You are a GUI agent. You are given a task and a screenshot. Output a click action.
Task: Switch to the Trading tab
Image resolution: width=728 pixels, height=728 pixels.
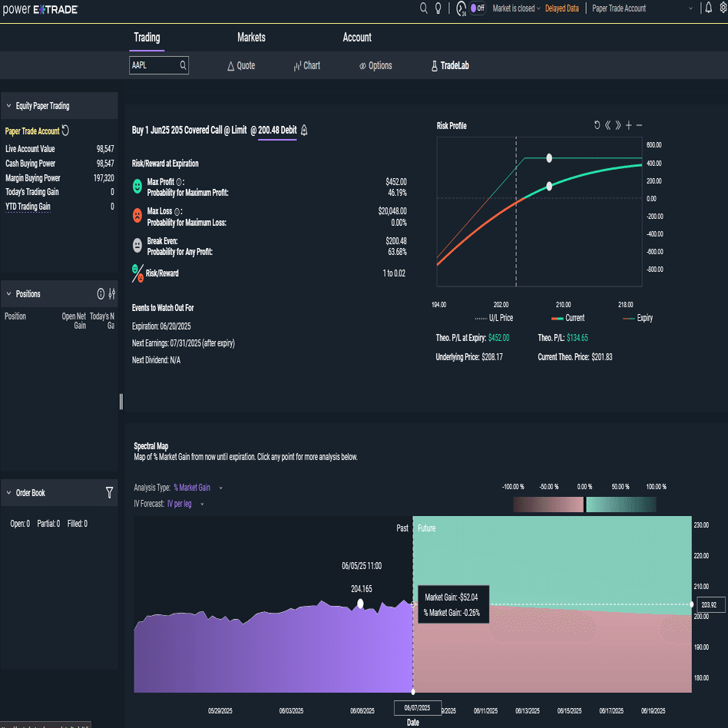(147, 38)
